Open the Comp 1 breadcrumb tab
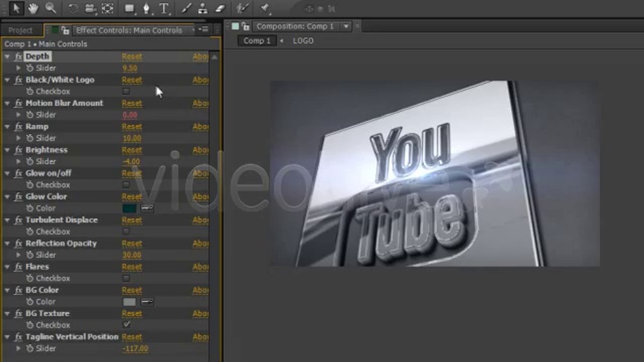 [257, 41]
